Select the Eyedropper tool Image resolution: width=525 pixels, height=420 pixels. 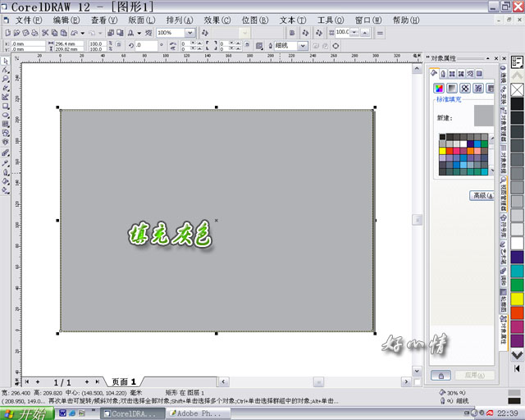(x=6, y=163)
